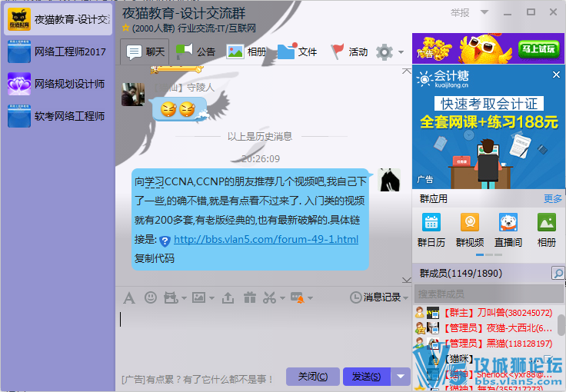Image resolution: width=566 pixels, height=392 pixels.
Task: Open the 相册 app in 群应用
Action: [547, 230]
